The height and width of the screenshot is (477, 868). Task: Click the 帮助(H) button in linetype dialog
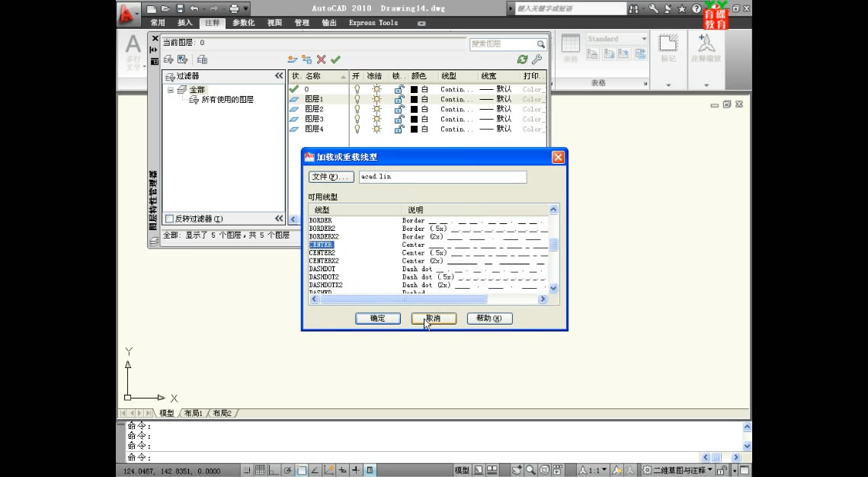click(x=489, y=319)
